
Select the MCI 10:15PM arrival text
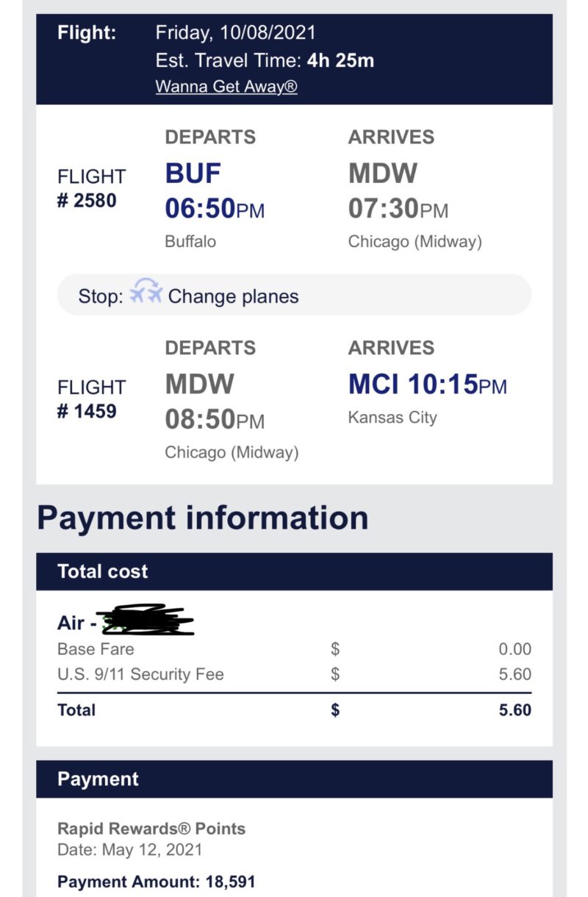pyautogui.click(x=428, y=385)
